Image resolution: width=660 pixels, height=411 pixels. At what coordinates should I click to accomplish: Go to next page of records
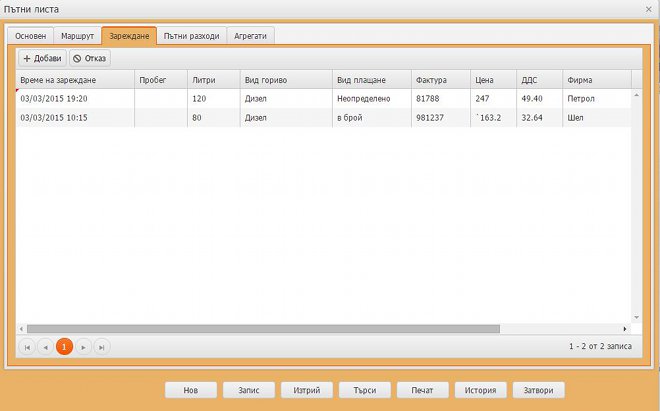(84, 346)
